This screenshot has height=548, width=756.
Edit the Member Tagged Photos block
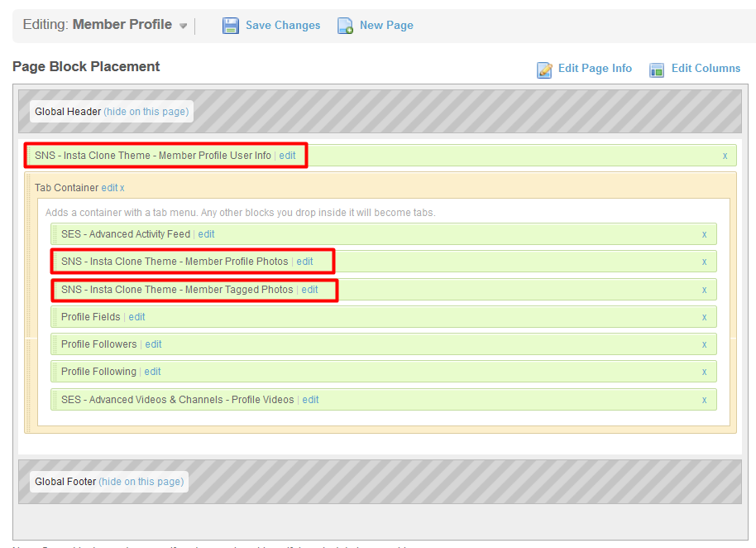(x=309, y=290)
